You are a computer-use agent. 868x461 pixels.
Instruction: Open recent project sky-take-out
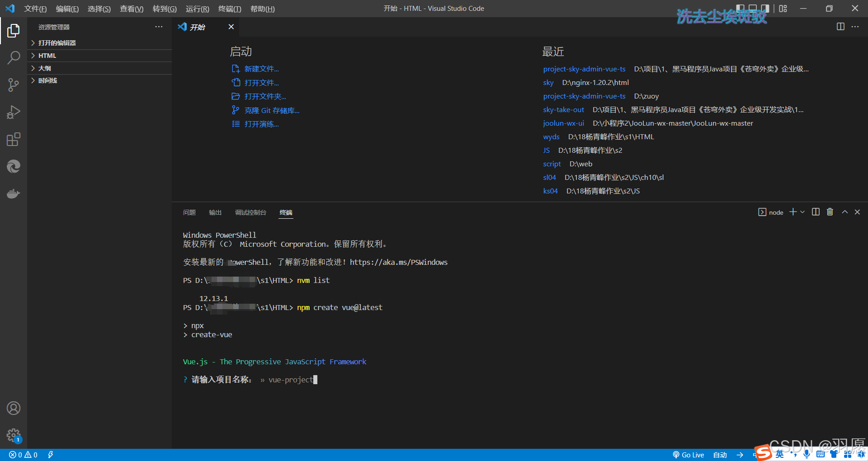(563, 109)
